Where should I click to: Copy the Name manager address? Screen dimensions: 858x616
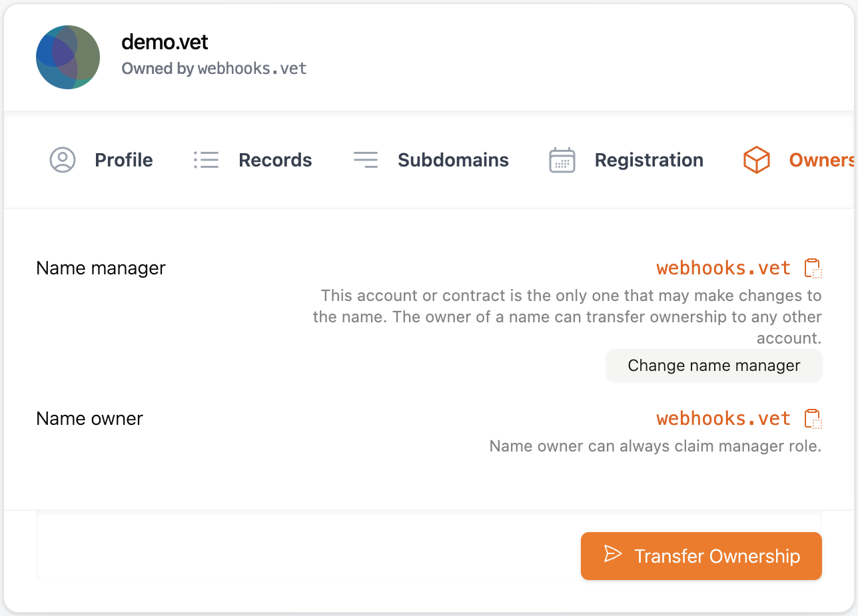(x=813, y=268)
